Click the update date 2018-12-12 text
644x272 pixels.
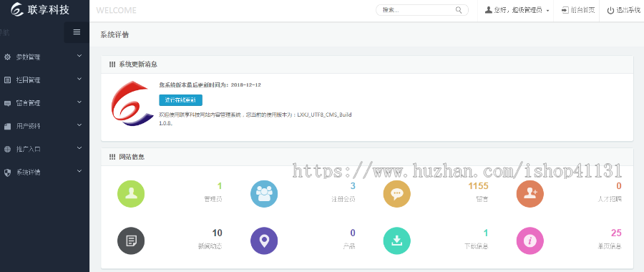[245, 84]
